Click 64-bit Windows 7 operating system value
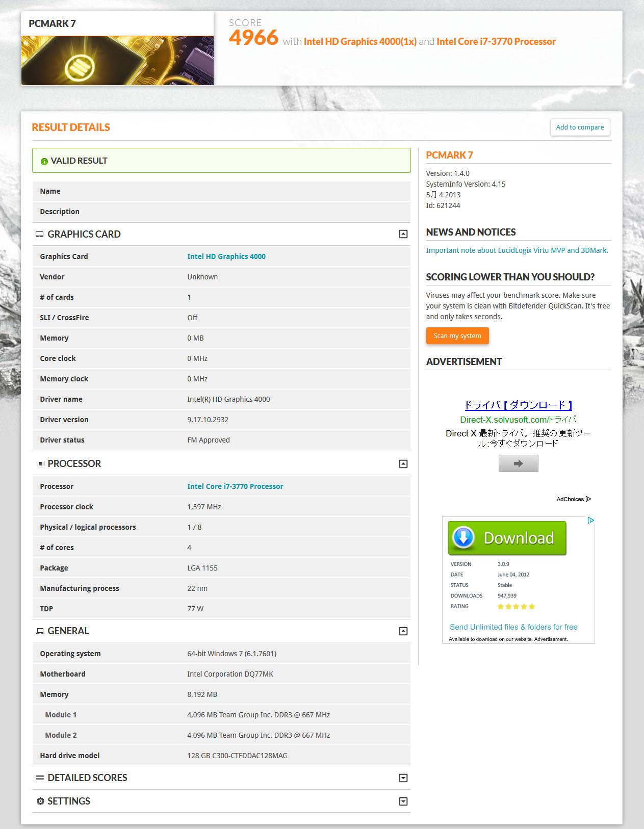 tap(231, 654)
